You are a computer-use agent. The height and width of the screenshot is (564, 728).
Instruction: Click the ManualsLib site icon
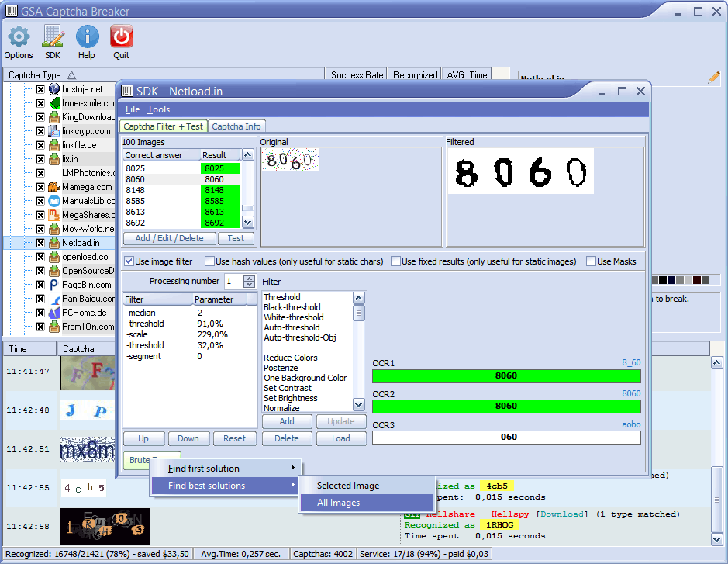pyautogui.click(x=54, y=201)
